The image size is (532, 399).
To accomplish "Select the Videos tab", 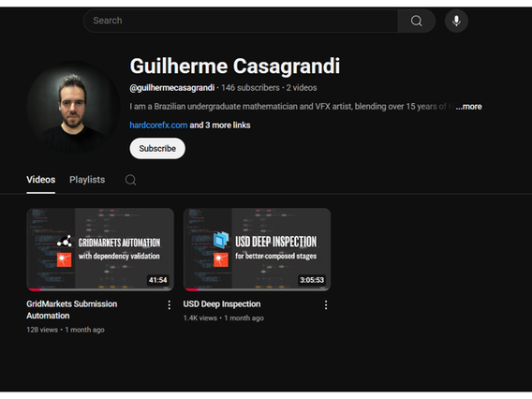I will tap(40, 180).
